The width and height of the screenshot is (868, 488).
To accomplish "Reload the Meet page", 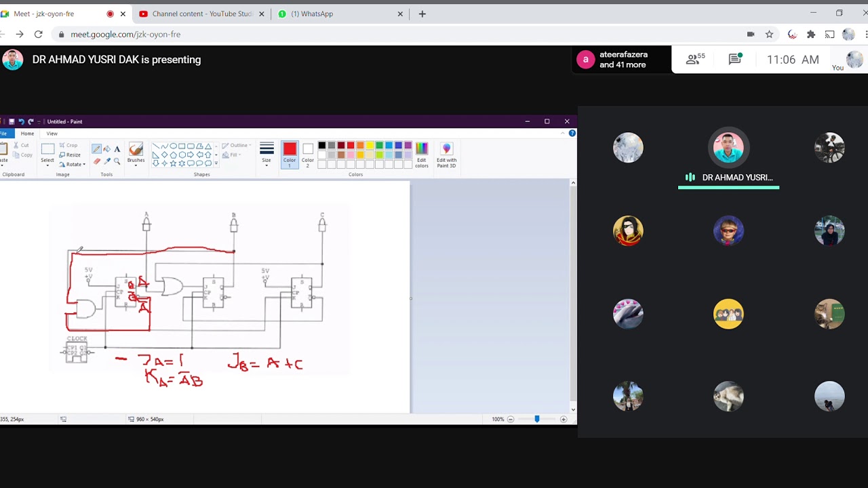I will coord(39,34).
